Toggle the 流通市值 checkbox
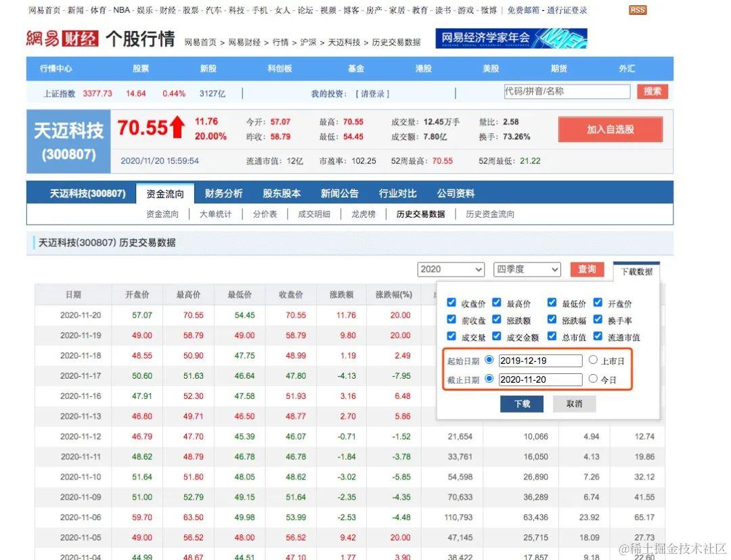Viewport: 731px width, 560px height. tap(598, 336)
